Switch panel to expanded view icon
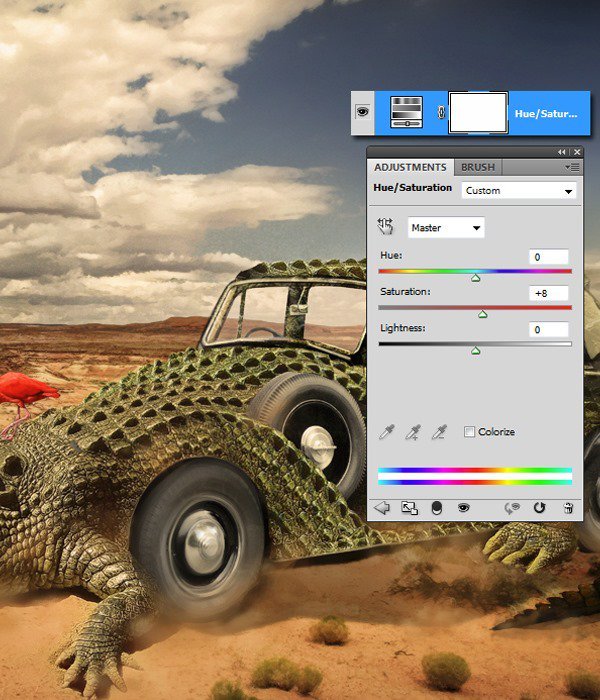 click(409, 508)
